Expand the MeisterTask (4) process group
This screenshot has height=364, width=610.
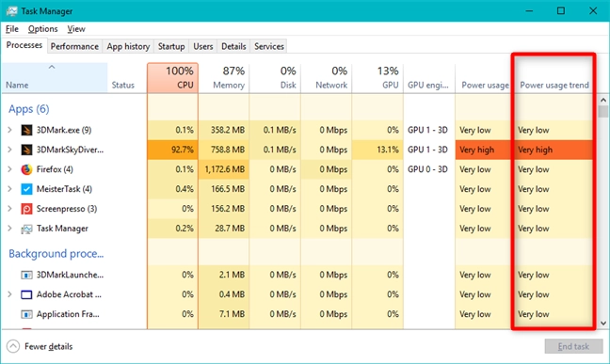tap(9, 189)
